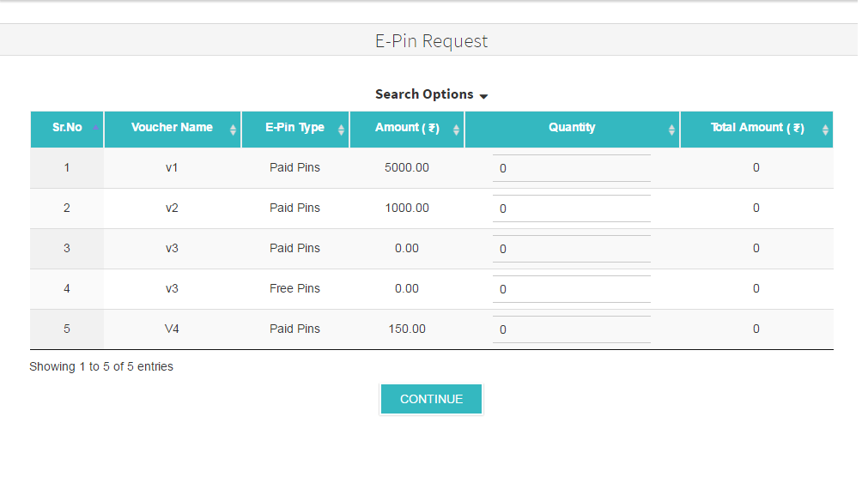The image size is (868, 477).
Task: Click the Amount column sort arrows icon
Action: (x=456, y=130)
